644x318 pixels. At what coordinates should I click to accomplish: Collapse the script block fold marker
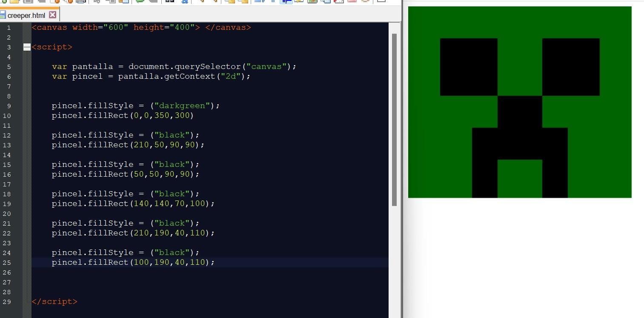(27, 47)
